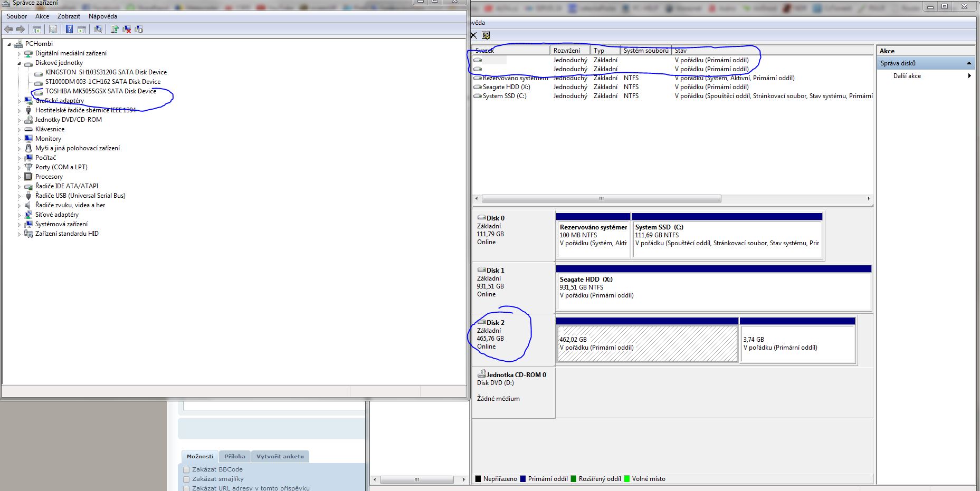
Task: Switch to the Příloha tab
Action: point(234,457)
